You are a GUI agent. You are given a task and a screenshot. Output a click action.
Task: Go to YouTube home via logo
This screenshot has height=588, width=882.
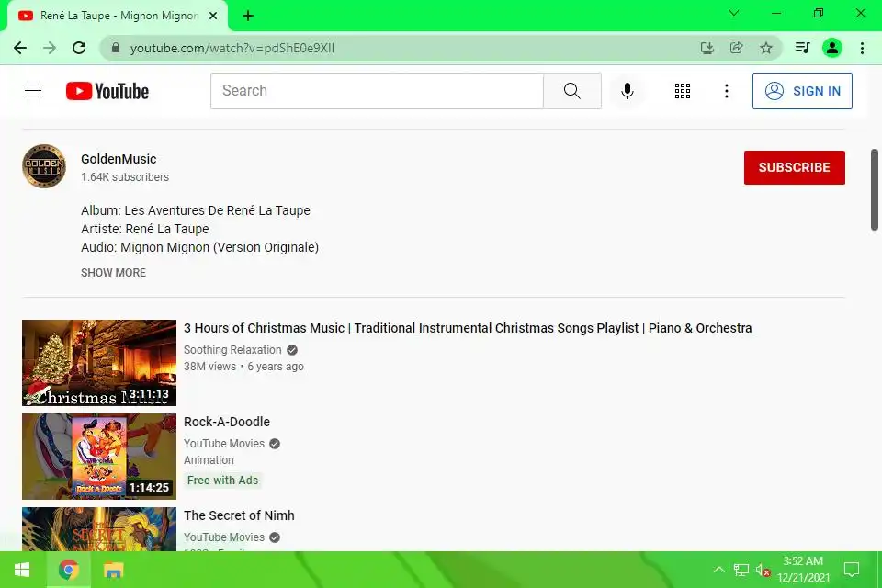tap(107, 91)
